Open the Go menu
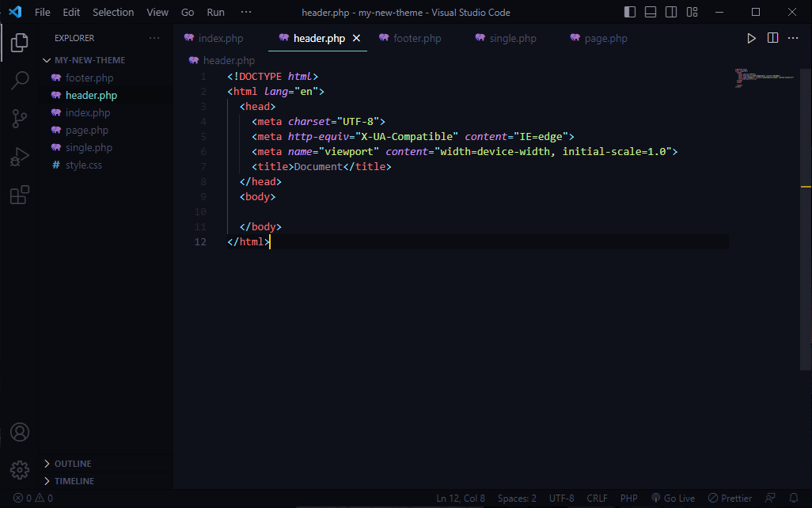The image size is (812, 508). 188,12
